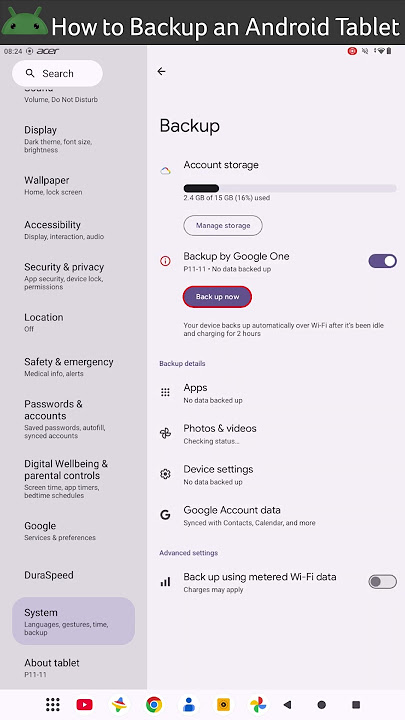Open Chrome from the taskbar
This screenshot has height=720, width=405.
[x=154, y=704]
